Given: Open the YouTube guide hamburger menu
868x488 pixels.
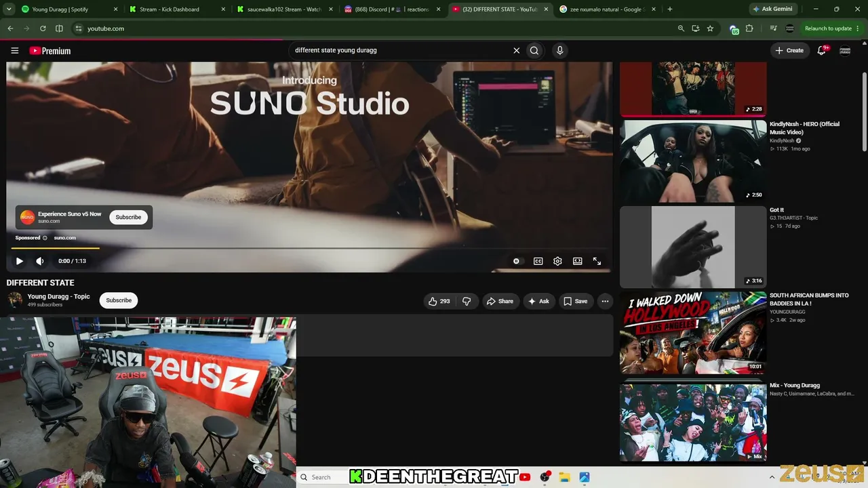Looking at the screenshot, I should [x=14, y=50].
